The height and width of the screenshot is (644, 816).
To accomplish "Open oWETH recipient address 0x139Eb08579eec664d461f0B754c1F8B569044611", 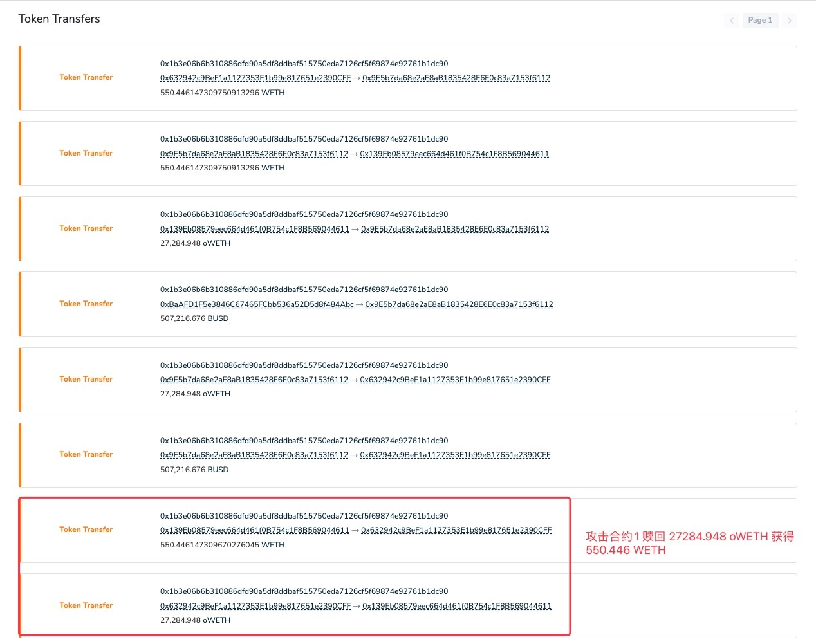I will click(x=457, y=606).
